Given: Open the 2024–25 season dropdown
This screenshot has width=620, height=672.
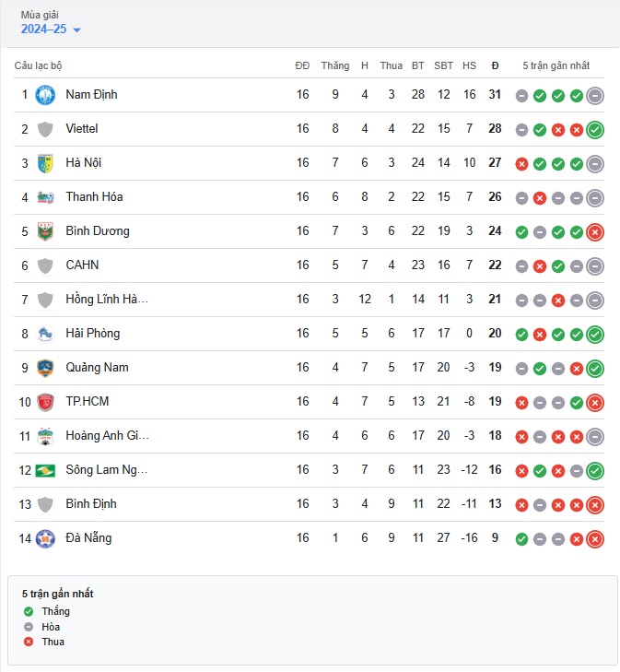Looking at the screenshot, I should coord(51,29).
